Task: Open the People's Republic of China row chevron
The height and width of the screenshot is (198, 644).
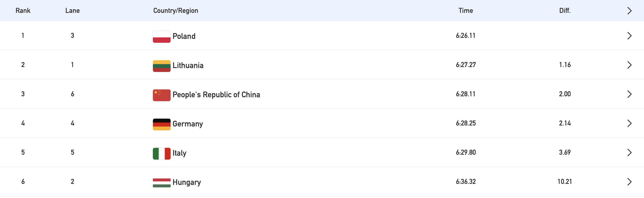Action: coord(629,94)
